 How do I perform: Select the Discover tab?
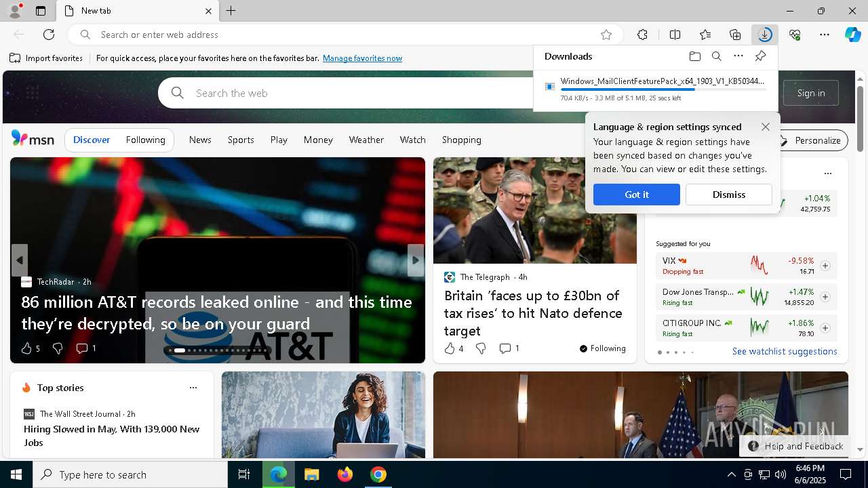tap(92, 140)
